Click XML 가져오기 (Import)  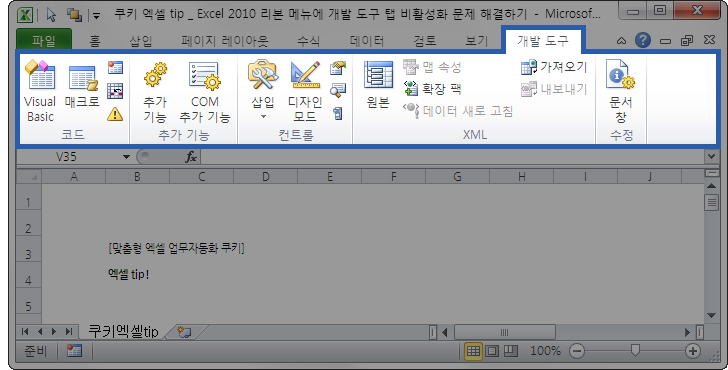[554, 67]
